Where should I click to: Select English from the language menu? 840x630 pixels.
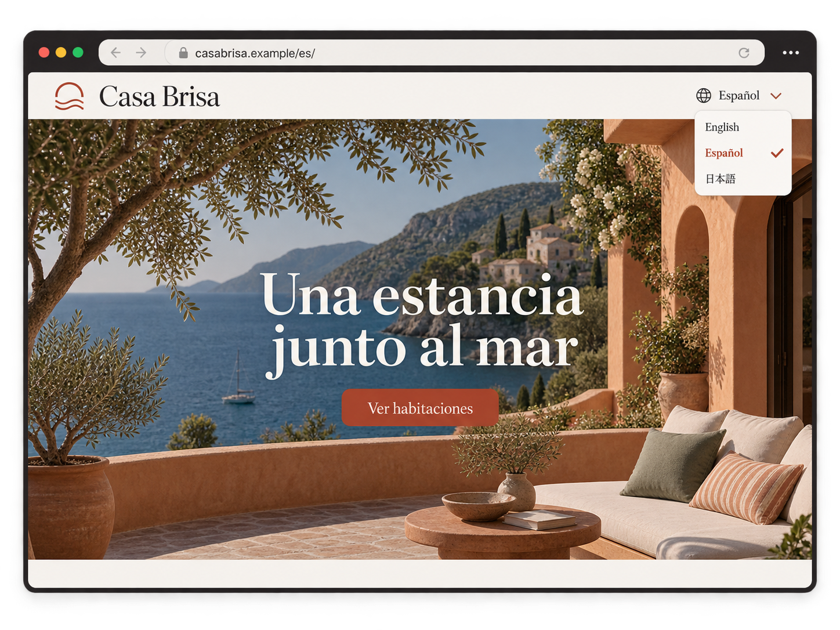point(743,127)
